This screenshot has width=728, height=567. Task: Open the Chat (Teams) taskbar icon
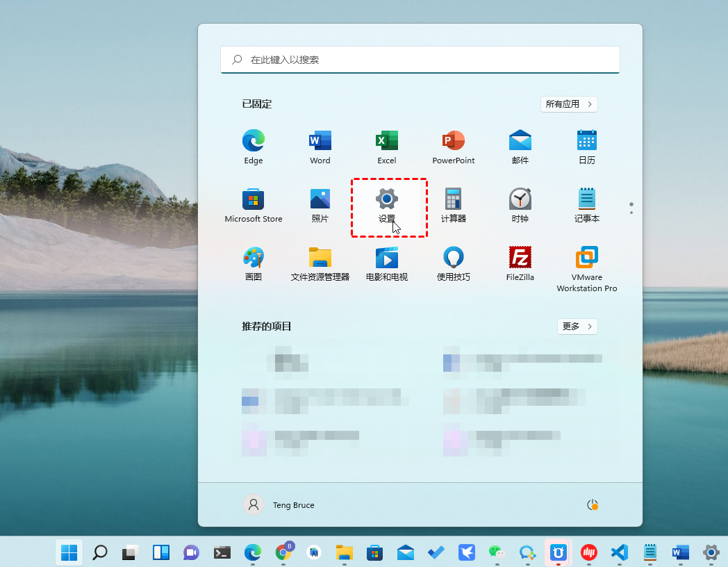coord(191,552)
